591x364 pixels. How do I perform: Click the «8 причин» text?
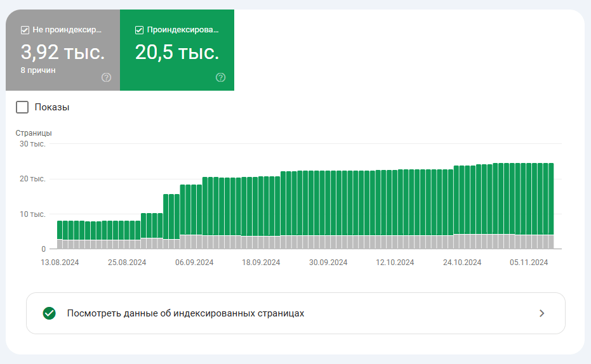(x=38, y=70)
